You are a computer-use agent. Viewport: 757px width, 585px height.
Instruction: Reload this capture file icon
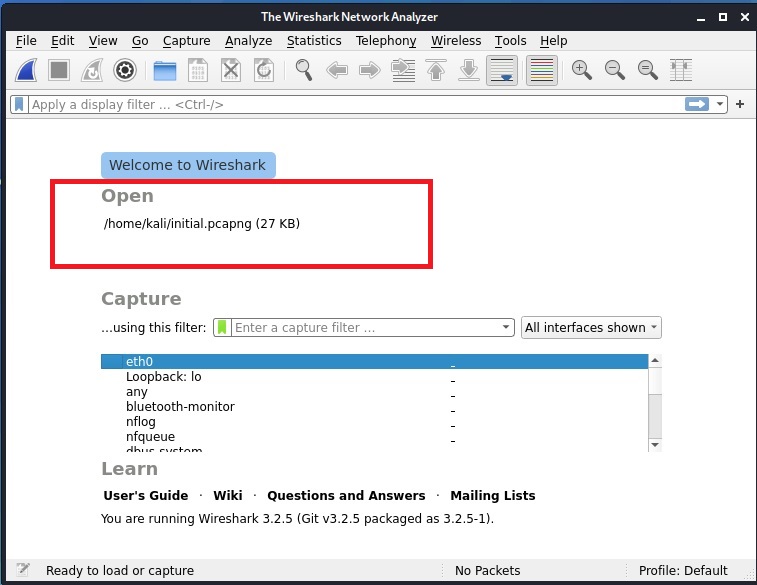[264, 70]
